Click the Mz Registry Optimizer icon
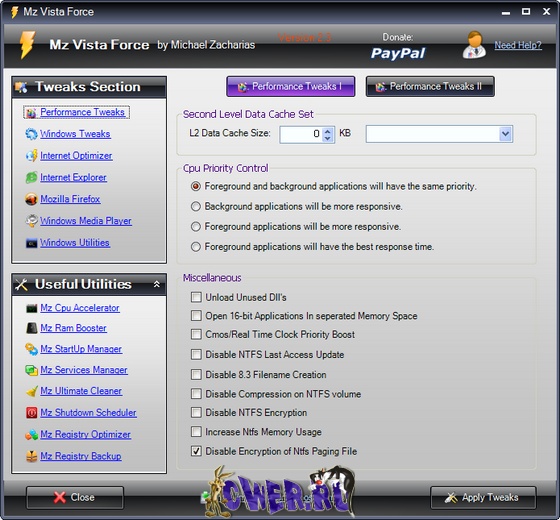 click(31, 435)
